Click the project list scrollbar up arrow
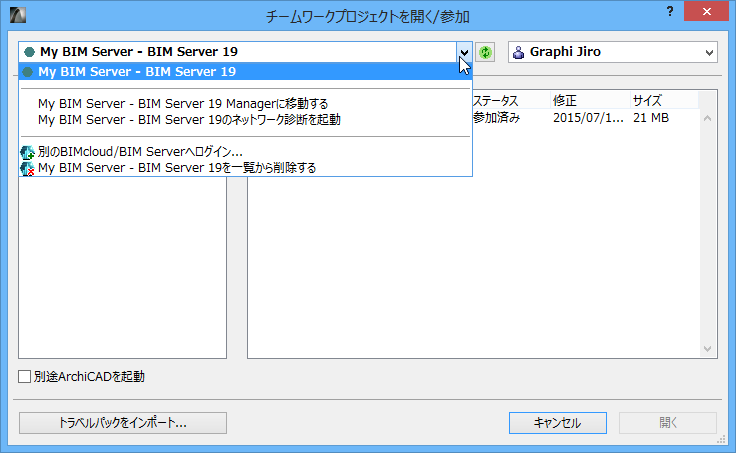Image resolution: width=736 pixels, height=453 pixels. coord(707,118)
